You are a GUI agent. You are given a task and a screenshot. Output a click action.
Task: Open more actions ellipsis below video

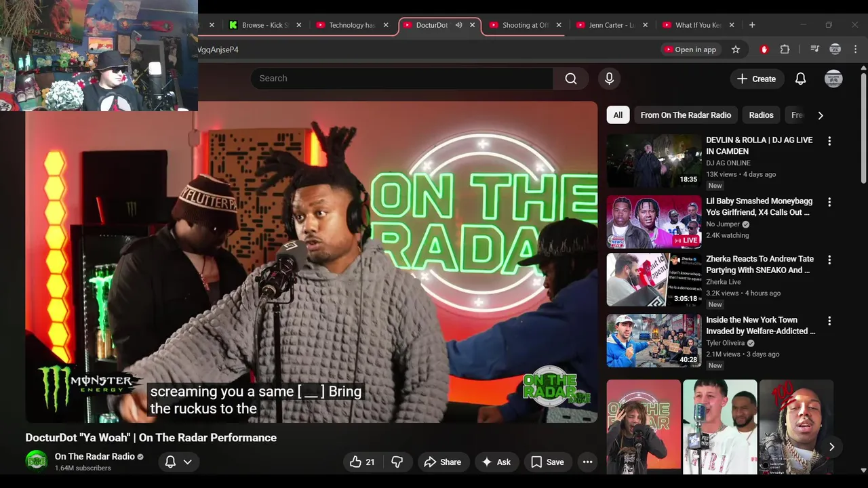click(588, 462)
